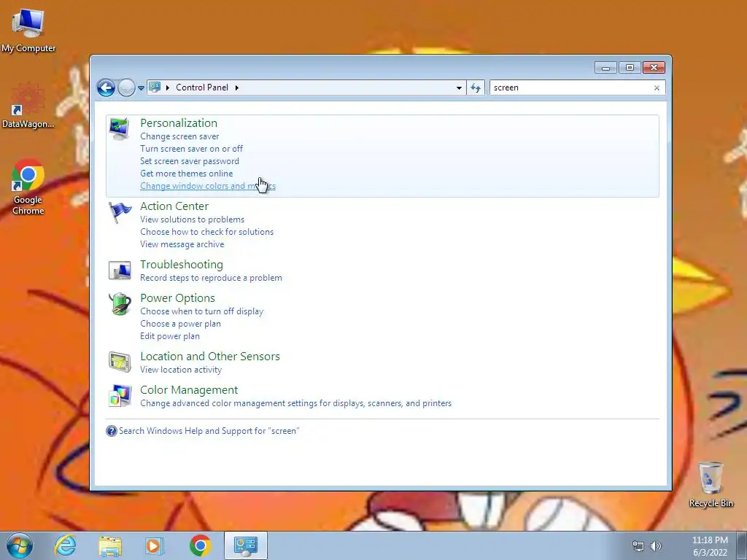747x560 pixels.
Task: Expand the arrow before Control Panel breadcrumb
Action: pyautogui.click(x=168, y=87)
